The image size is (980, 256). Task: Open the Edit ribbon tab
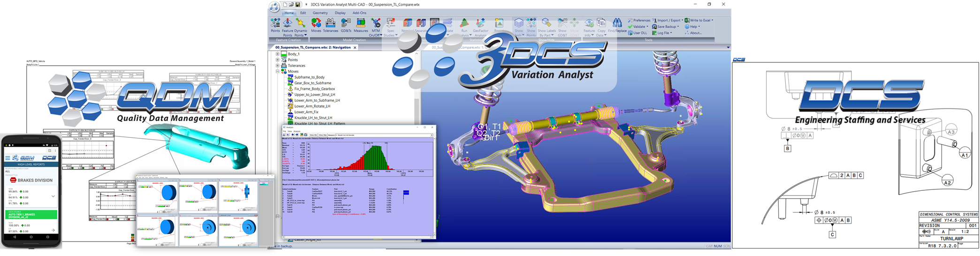click(303, 13)
